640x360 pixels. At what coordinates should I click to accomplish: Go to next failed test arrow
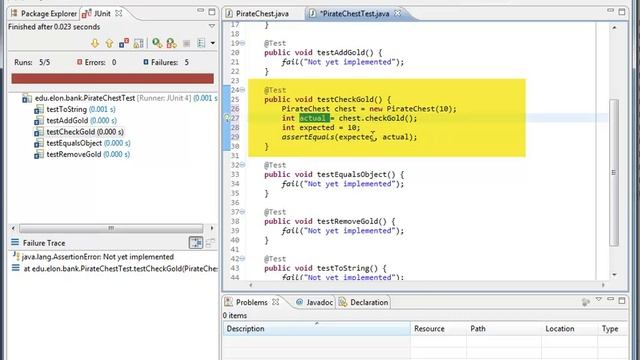click(95, 43)
